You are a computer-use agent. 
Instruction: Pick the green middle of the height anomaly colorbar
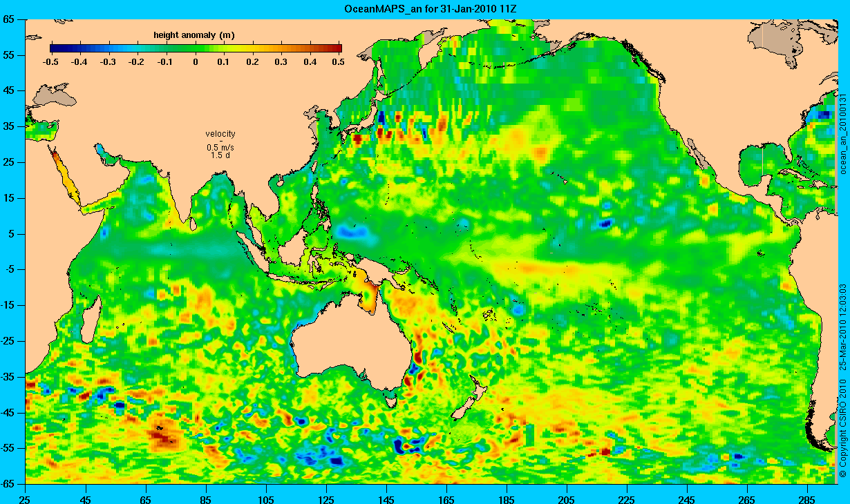196,48
